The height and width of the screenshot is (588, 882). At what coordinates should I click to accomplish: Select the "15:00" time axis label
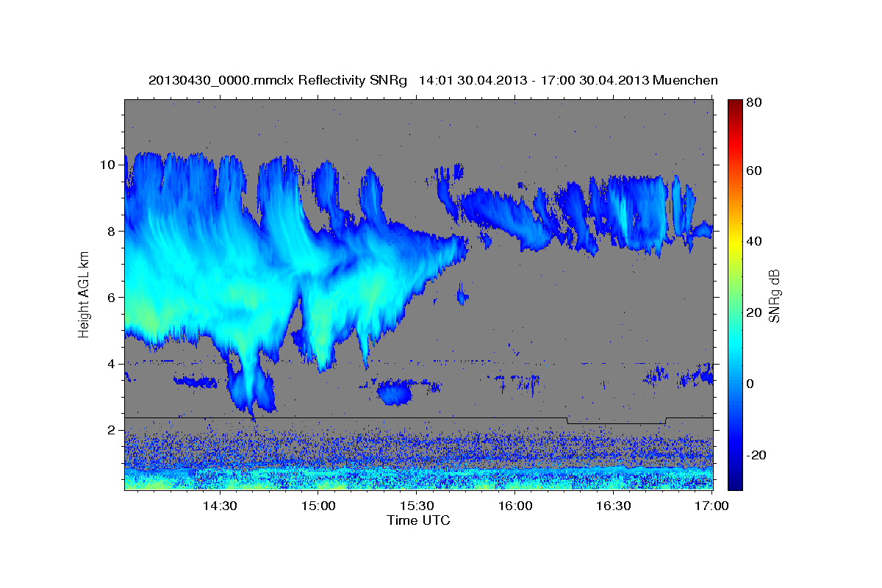point(318,506)
